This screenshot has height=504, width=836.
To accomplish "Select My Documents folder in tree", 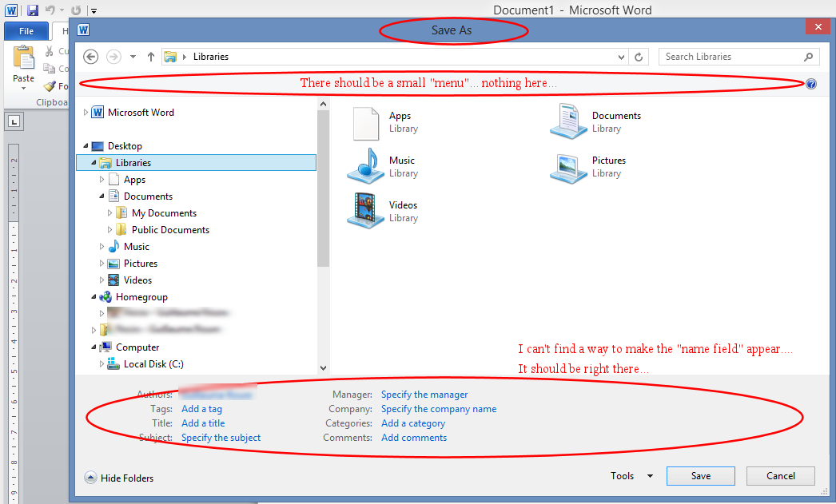I will tap(164, 213).
